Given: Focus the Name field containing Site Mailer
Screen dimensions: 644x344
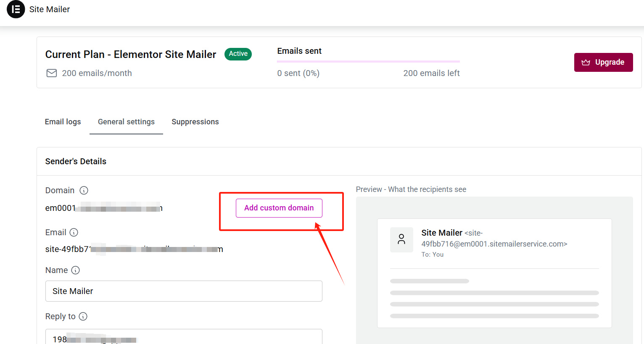Looking at the screenshot, I should click(184, 291).
